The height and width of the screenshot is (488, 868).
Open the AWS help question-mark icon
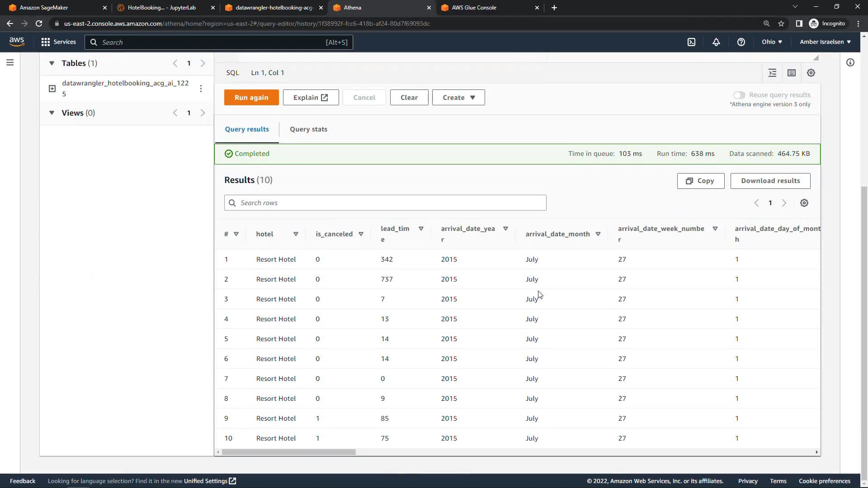741,42
